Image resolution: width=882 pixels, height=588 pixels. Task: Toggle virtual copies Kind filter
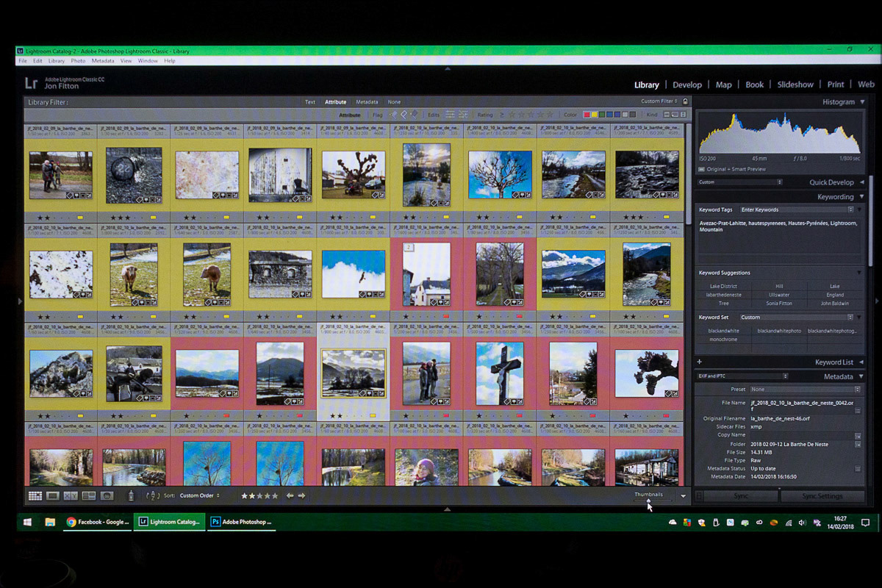[676, 115]
